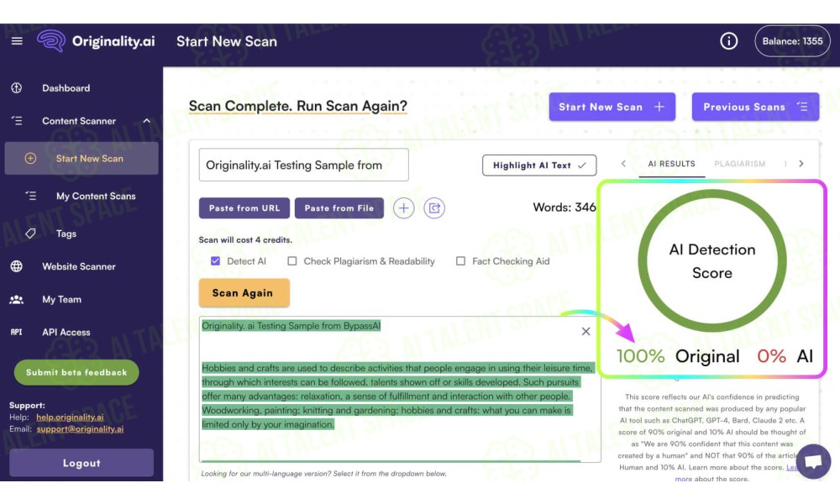Image resolution: width=840 pixels, height=504 pixels.
Task: Click the '100%' original score text
Action: tap(641, 356)
